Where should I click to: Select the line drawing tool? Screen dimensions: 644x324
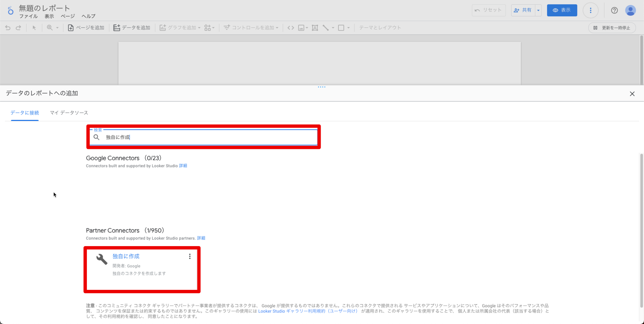326,28
